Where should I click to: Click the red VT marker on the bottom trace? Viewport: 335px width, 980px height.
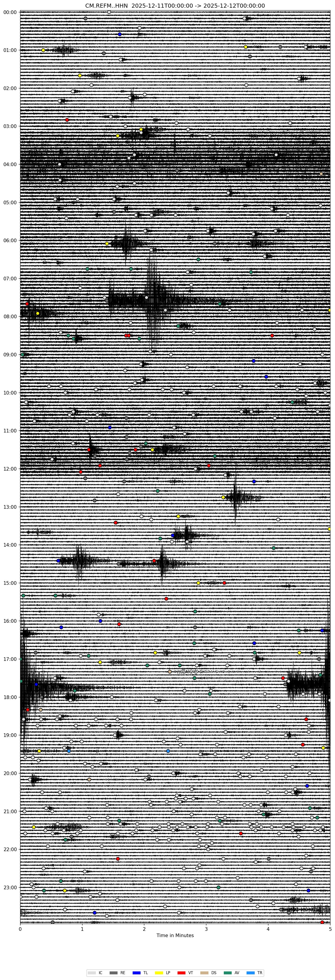[x=322, y=922]
